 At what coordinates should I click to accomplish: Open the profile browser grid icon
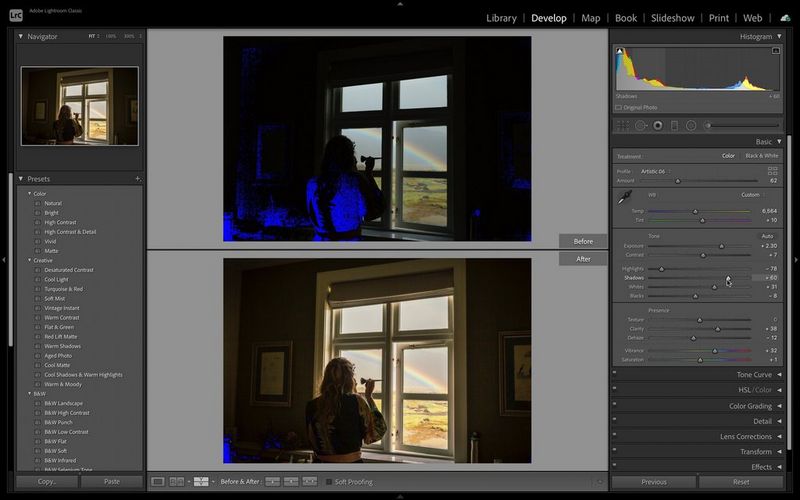772,171
